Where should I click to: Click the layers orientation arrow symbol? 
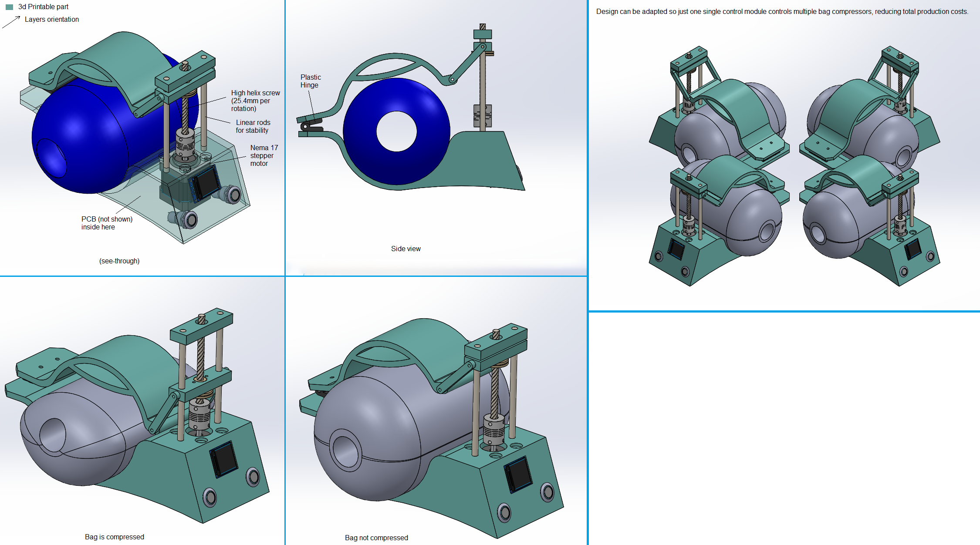coord(11,22)
